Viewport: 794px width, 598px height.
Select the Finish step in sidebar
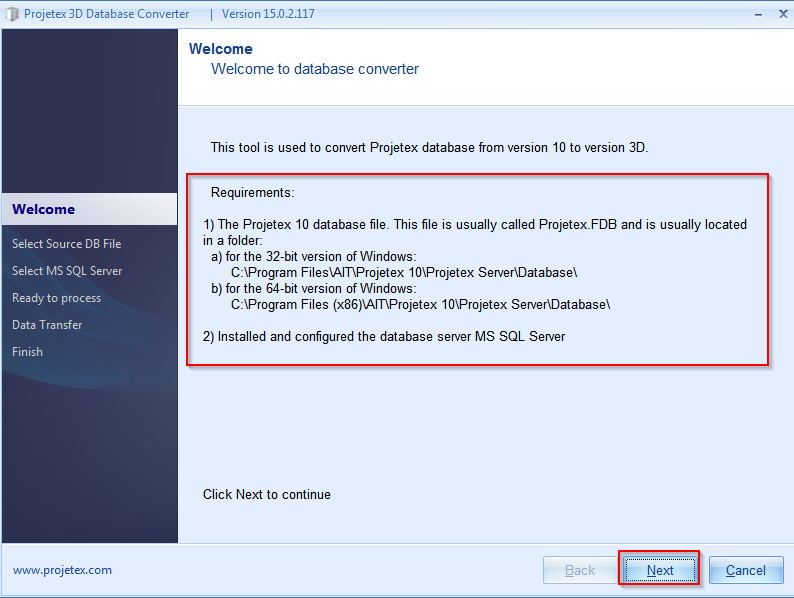coord(27,352)
